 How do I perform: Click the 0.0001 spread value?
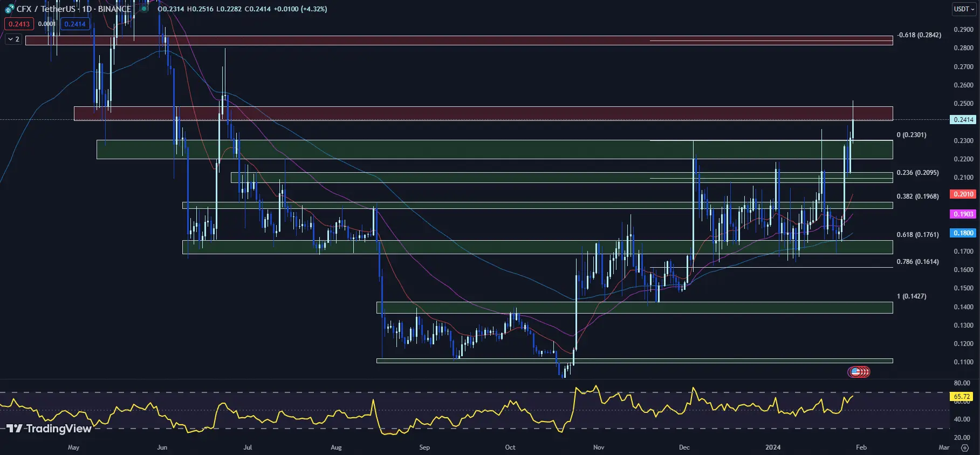47,24
